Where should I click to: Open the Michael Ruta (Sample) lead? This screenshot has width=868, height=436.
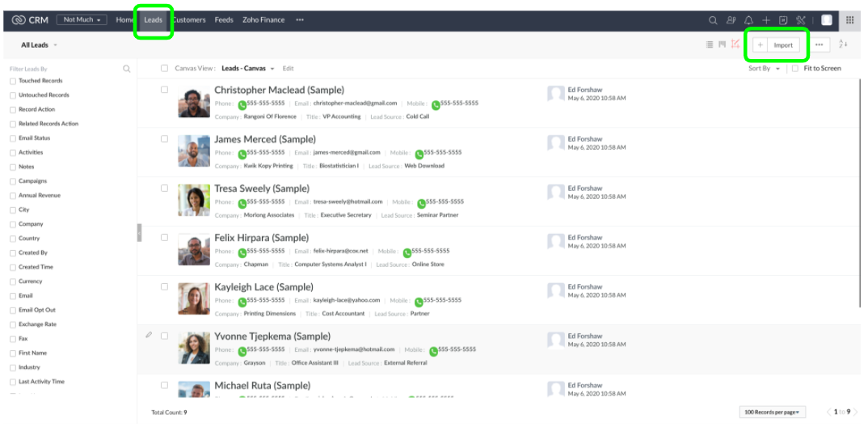263,386
